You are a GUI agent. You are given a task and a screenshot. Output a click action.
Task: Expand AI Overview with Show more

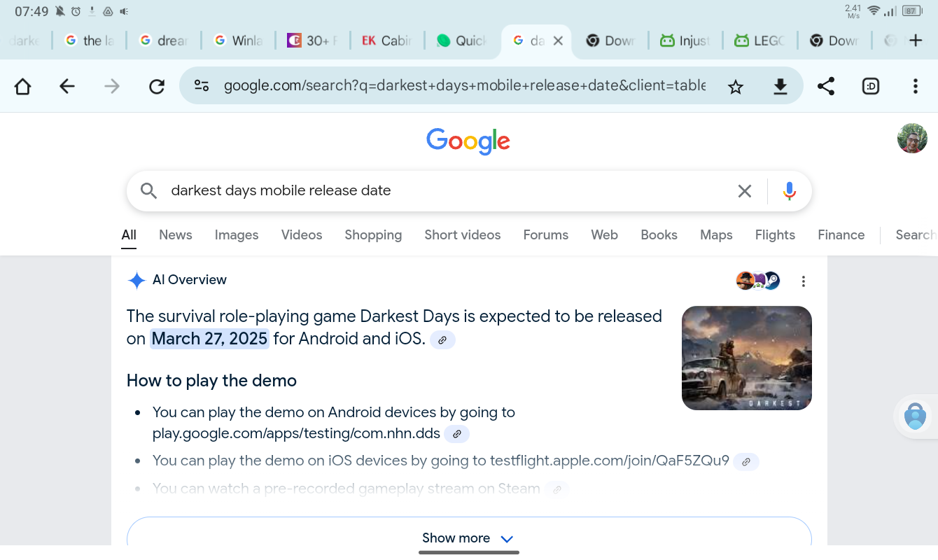pyautogui.click(x=469, y=538)
